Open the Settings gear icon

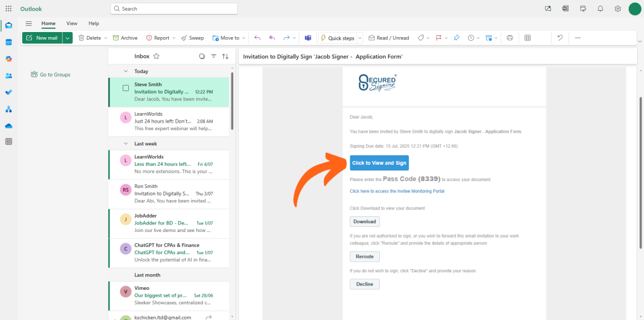tap(618, 9)
